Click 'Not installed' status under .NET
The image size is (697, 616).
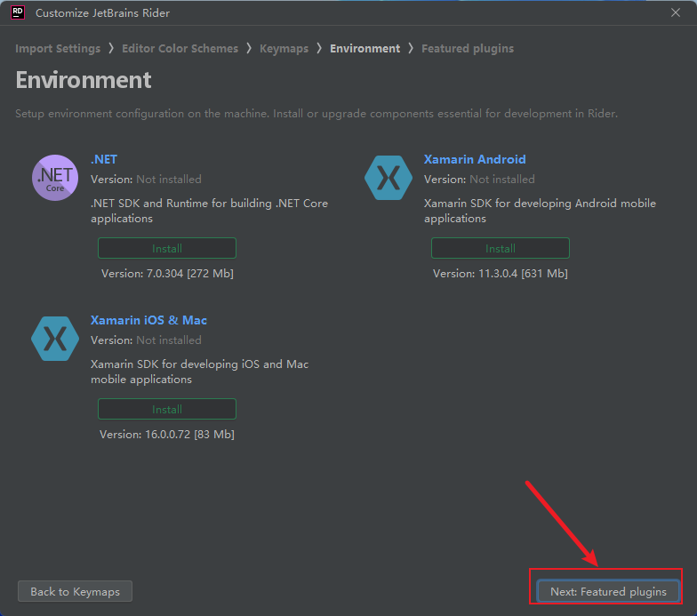click(x=169, y=180)
